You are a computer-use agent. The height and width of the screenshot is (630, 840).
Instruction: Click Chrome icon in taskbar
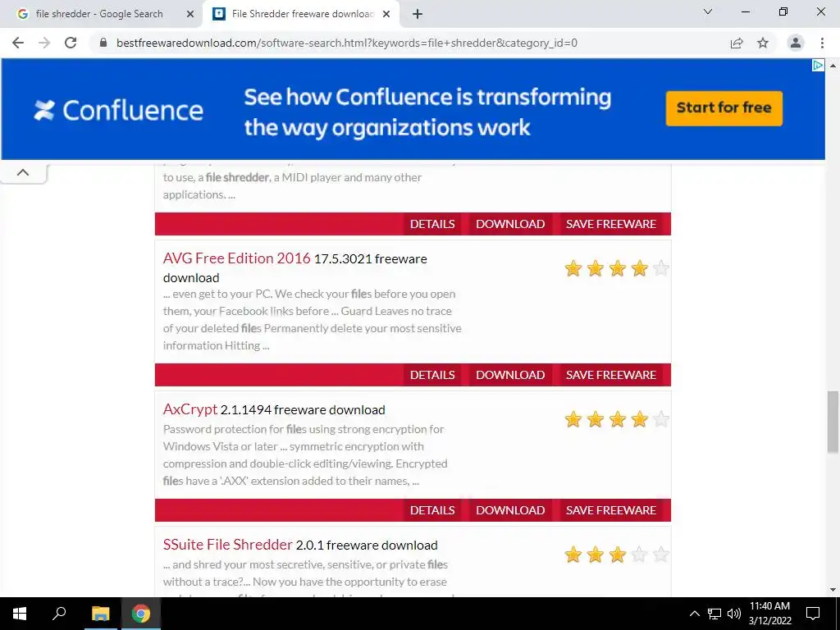141,614
